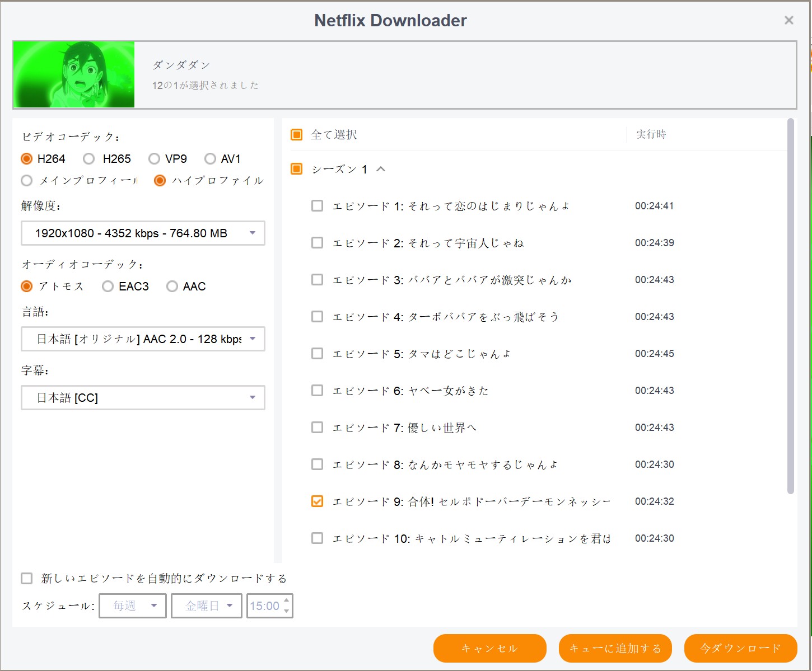Viewport: 812px width, 671px height.
Task: Click the episode list scrollbar
Action: (791, 306)
